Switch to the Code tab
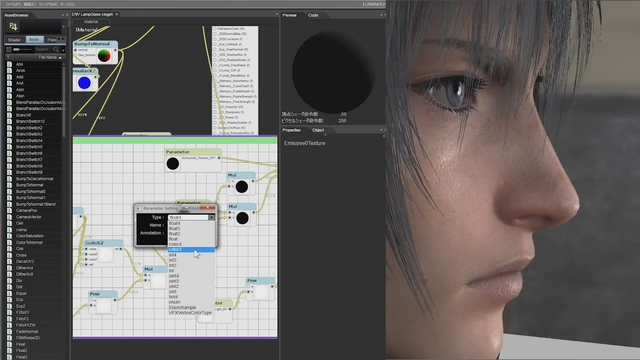This screenshot has width=640, height=360. (313, 15)
